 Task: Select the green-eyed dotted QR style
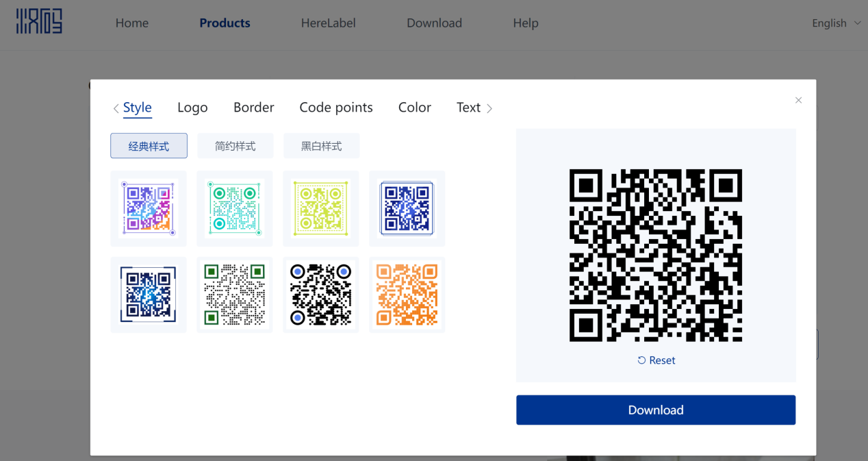235,295
